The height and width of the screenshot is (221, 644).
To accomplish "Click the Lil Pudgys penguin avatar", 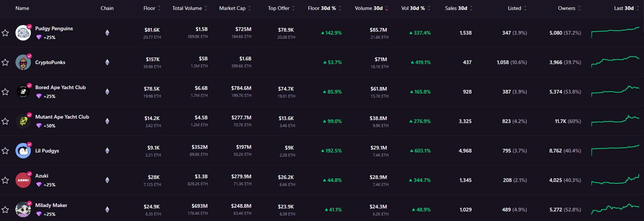I will tap(23, 151).
